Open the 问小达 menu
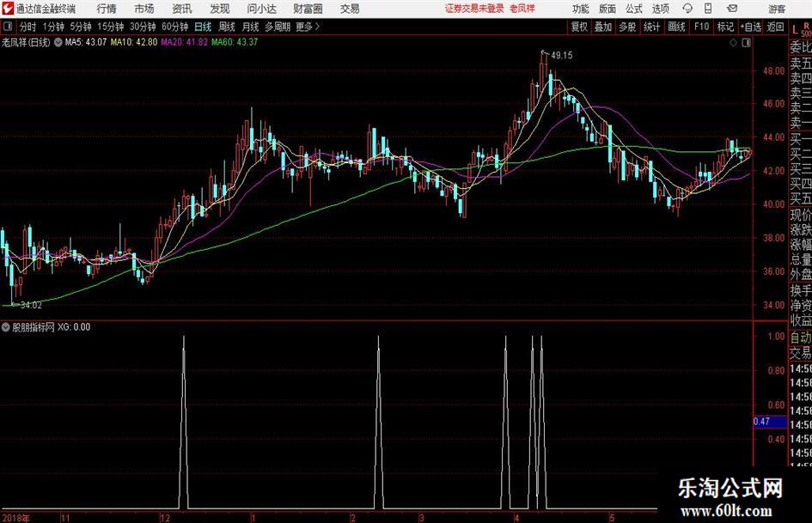Viewport: 812px width, 523px height. coord(261,9)
